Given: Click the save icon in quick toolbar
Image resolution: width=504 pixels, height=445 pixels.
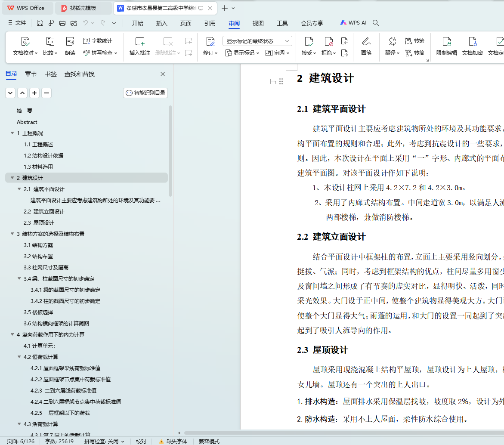Looking at the screenshot, I should (40, 23).
